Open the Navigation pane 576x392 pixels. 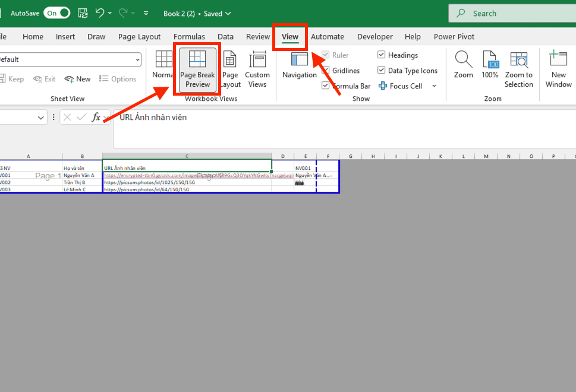[300, 65]
